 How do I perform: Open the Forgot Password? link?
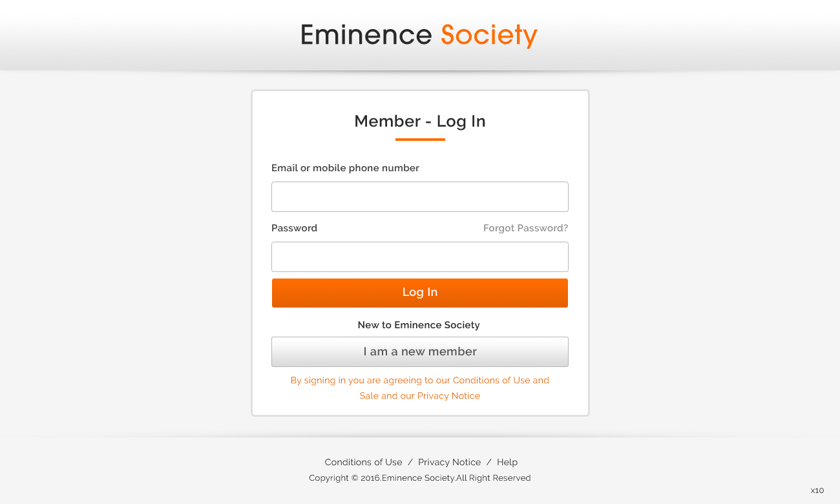525,228
